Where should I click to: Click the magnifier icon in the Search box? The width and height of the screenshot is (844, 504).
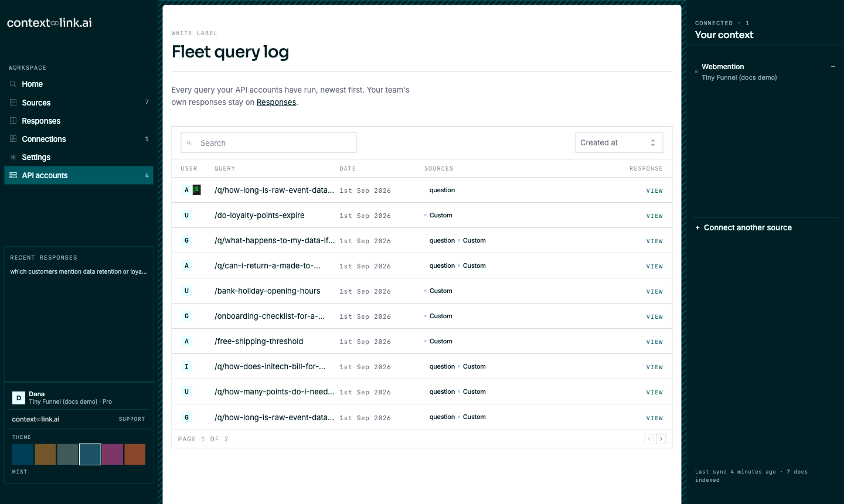coord(189,143)
